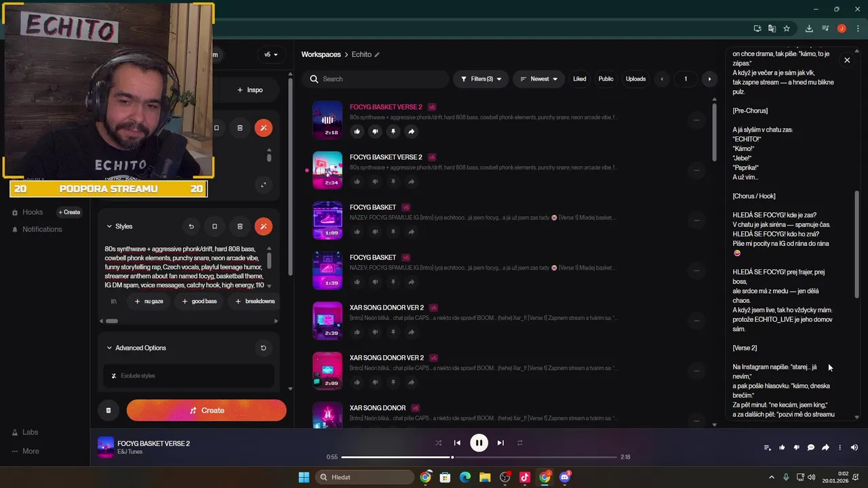Click the trash button beside Create
The height and width of the screenshot is (488, 868).
point(108,410)
